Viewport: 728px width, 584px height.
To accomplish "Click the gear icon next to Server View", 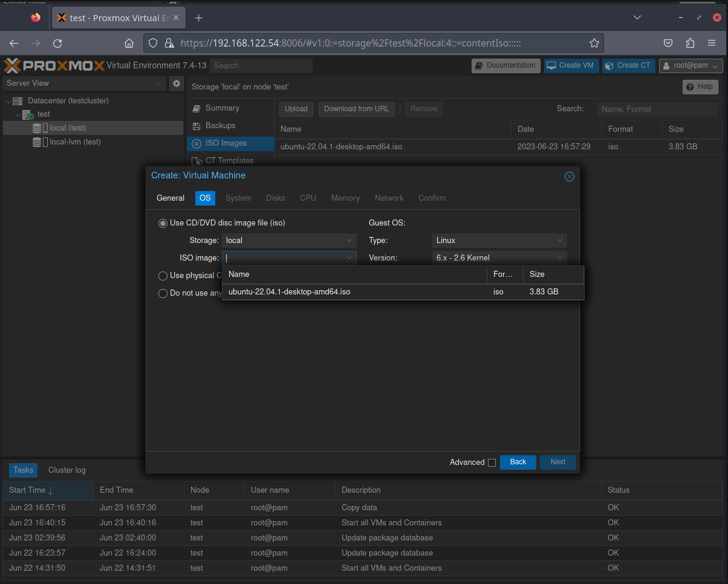I will tap(176, 83).
